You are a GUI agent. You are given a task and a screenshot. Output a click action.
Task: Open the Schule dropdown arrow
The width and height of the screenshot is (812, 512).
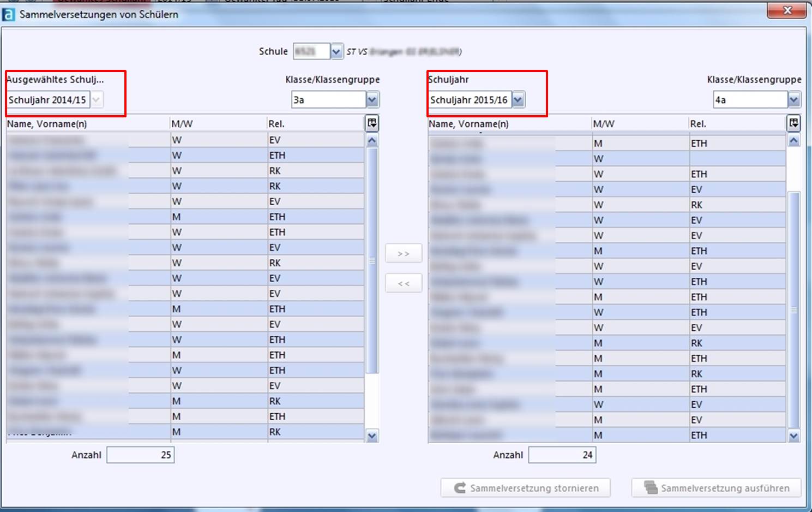[x=336, y=52]
